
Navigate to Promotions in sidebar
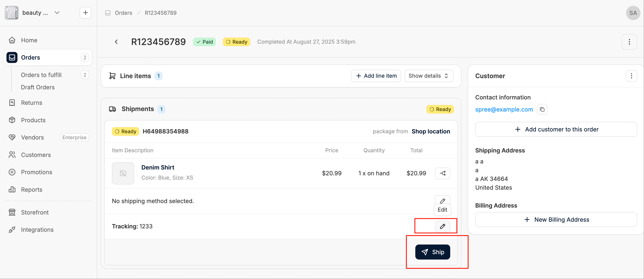tap(36, 172)
